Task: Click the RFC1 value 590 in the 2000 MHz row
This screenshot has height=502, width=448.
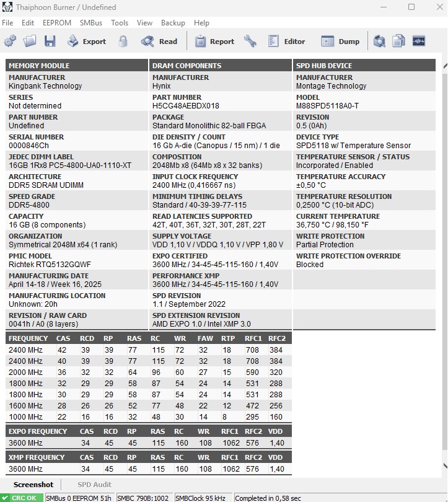Action: coord(252,372)
